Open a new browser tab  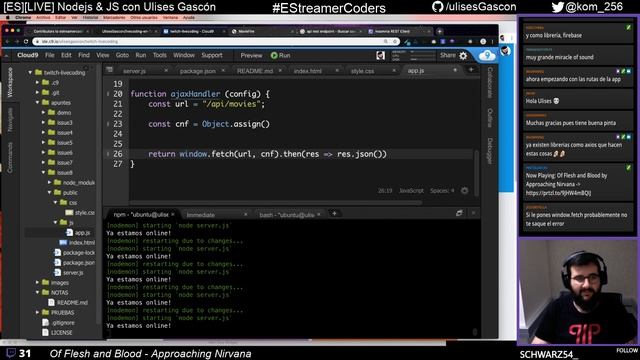pos(440,31)
